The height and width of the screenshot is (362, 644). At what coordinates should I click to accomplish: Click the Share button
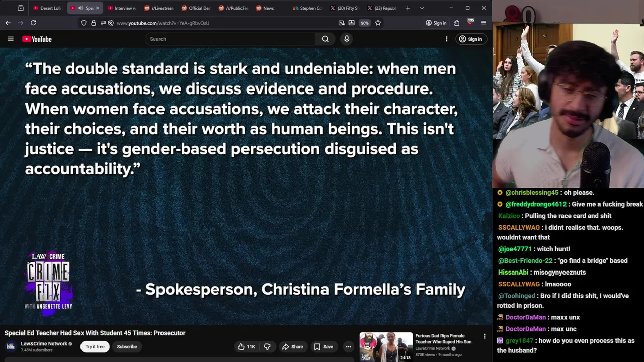click(x=292, y=346)
